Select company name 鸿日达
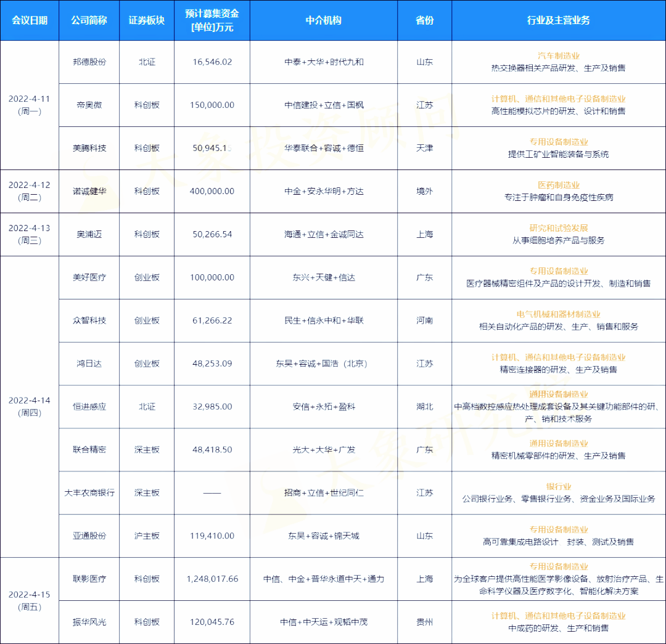666x644 pixels. (x=89, y=364)
